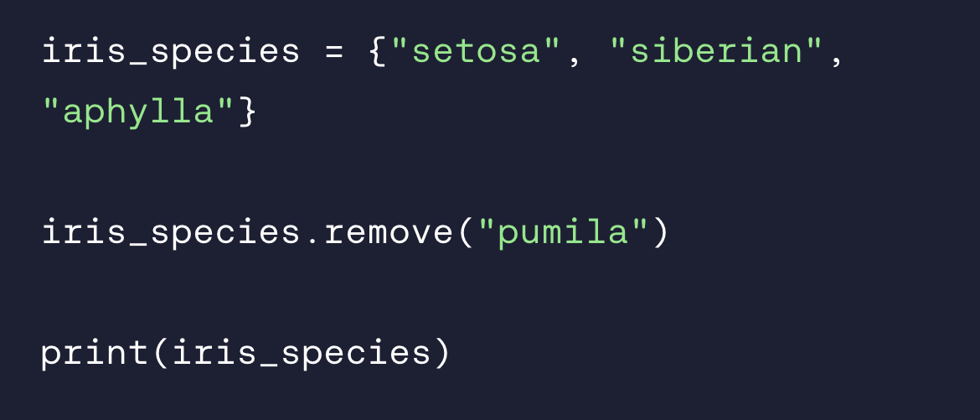Click the opening parenthesis after remove

tap(466, 233)
